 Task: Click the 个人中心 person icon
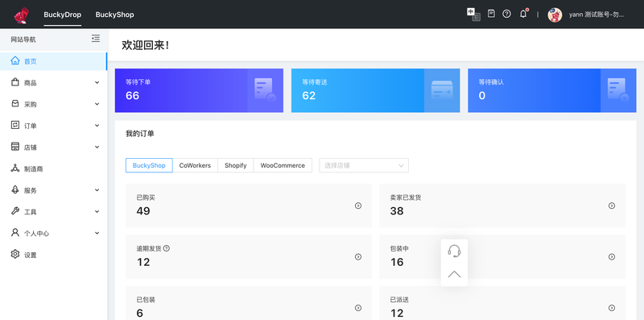click(15, 232)
